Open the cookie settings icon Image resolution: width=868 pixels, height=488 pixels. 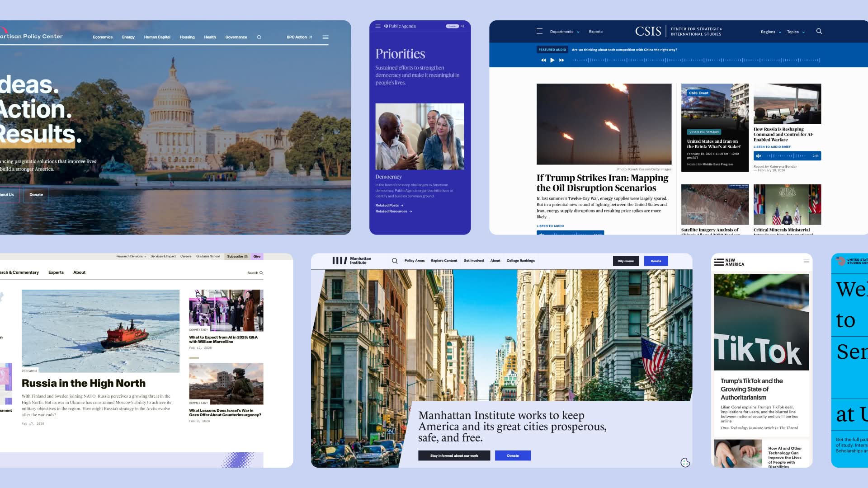pyautogui.click(x=685, y=462)
